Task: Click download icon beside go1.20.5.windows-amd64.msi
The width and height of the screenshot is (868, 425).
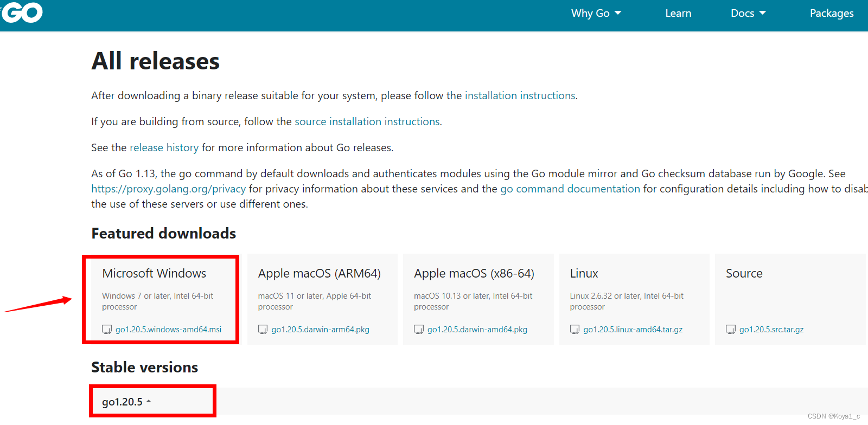Action: pyautogui.click(x=107, y=329)
